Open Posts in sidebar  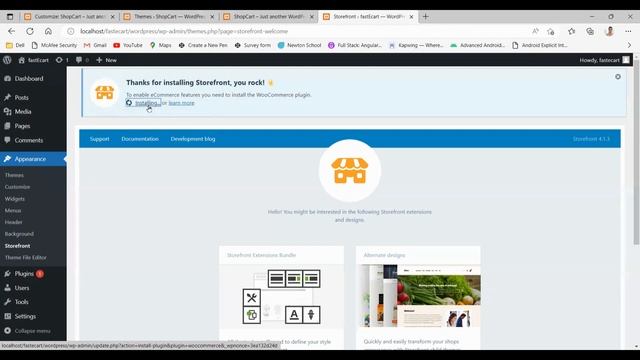[33, 98]
